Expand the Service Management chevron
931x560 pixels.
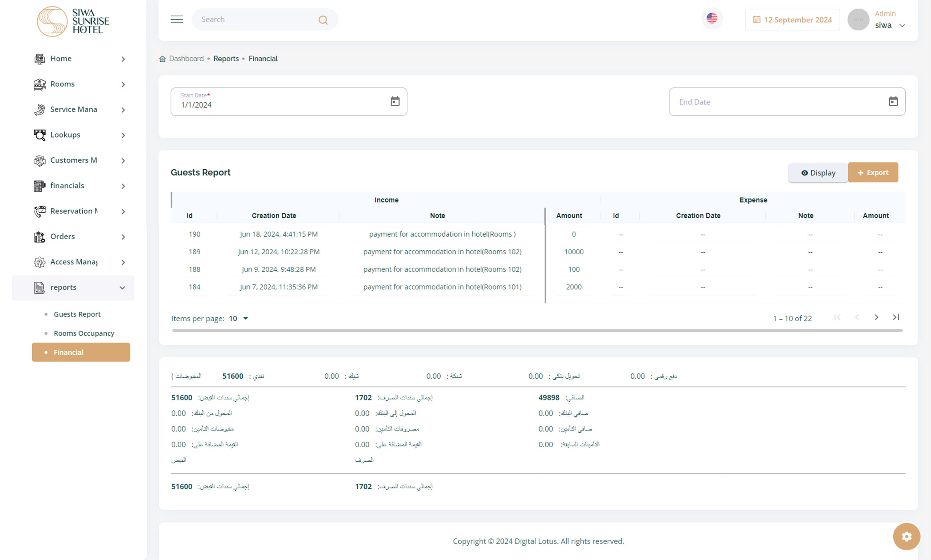click(x=123, y=110)
